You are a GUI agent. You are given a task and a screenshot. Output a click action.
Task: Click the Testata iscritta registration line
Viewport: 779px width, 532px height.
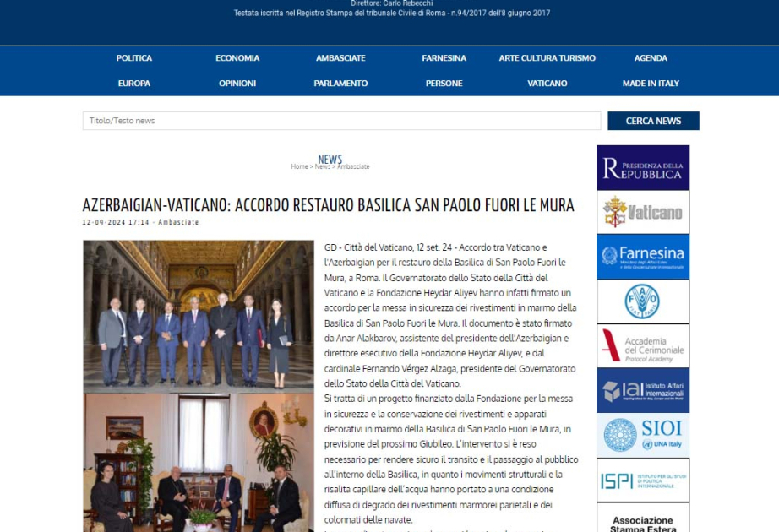[392, 13]
